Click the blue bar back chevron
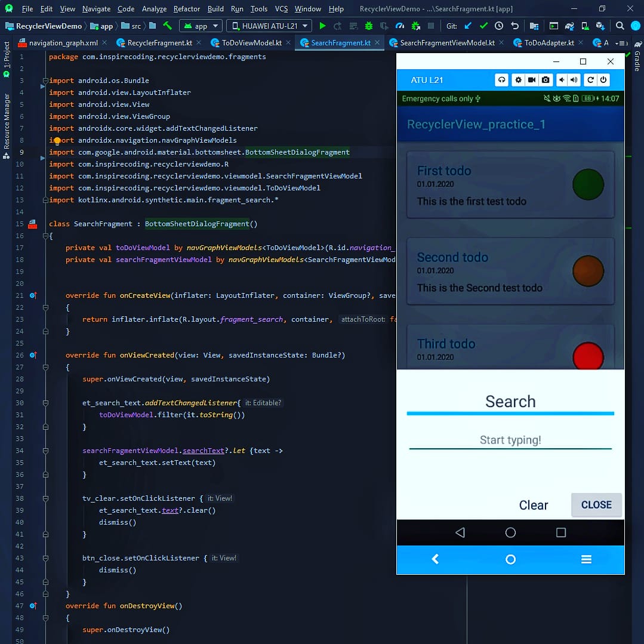644x644 pixels. (x=435, y=559)
